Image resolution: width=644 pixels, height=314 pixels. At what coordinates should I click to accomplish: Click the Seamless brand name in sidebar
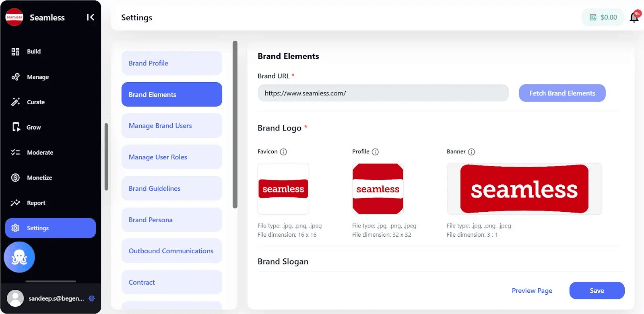(x=47, y=17)
